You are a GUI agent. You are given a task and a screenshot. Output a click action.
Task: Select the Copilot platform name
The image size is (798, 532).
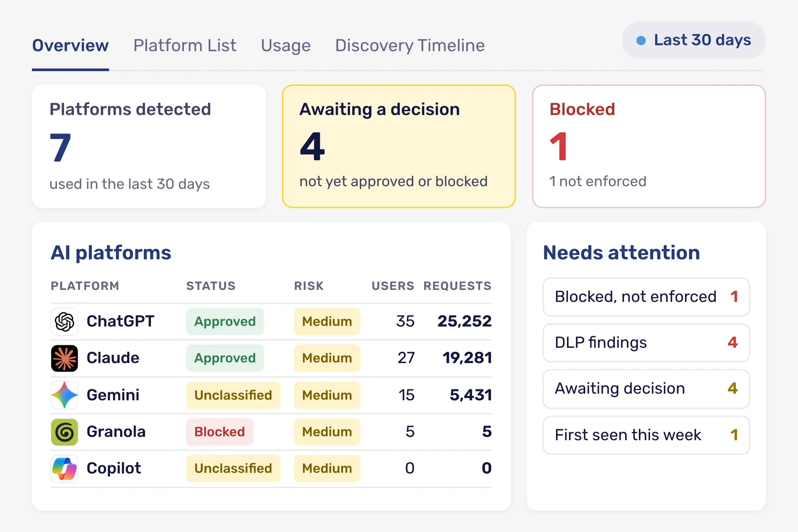pos(114,468)
